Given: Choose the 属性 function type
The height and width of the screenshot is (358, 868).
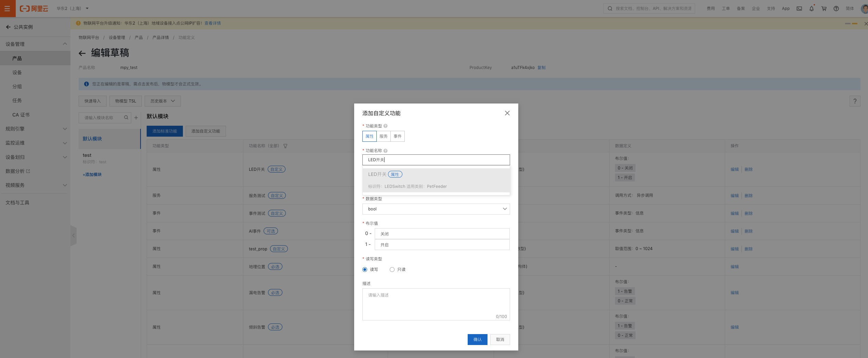Looking at the screenshot, I should (x=370, y=136).
